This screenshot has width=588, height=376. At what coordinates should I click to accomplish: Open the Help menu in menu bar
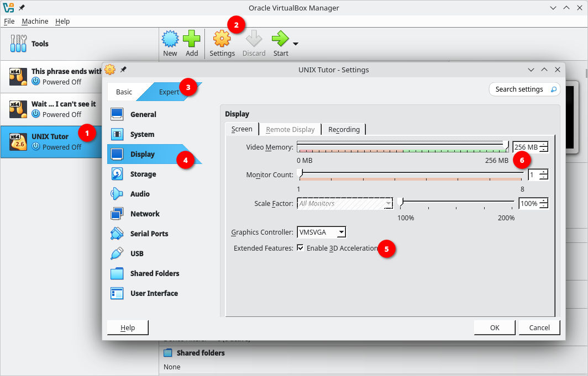pos(62,22)
